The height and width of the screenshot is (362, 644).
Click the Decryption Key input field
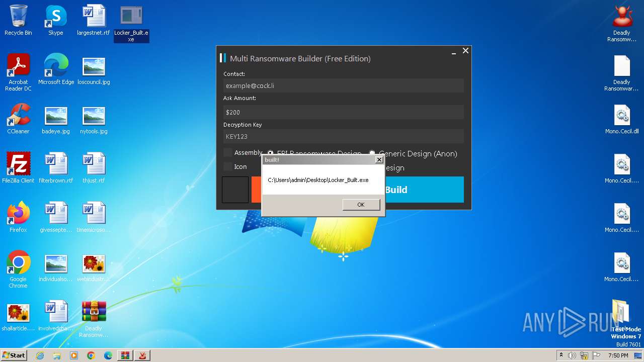point(344,136)
